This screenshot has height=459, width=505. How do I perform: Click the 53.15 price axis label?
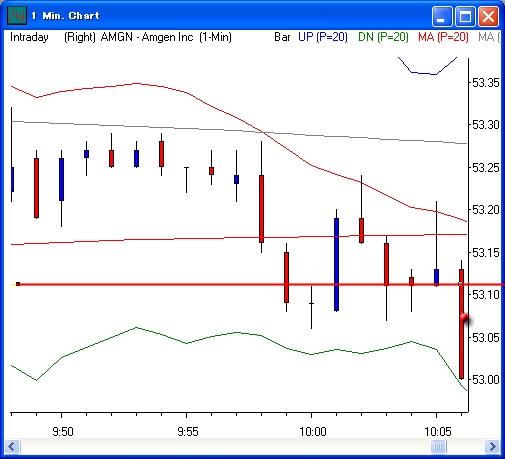[x=486, y=253]
